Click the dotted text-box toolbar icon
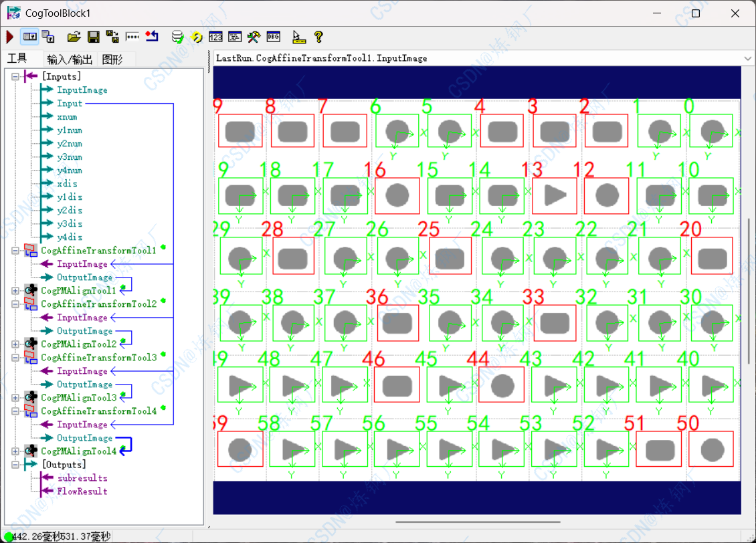 (x=132, y=37)
